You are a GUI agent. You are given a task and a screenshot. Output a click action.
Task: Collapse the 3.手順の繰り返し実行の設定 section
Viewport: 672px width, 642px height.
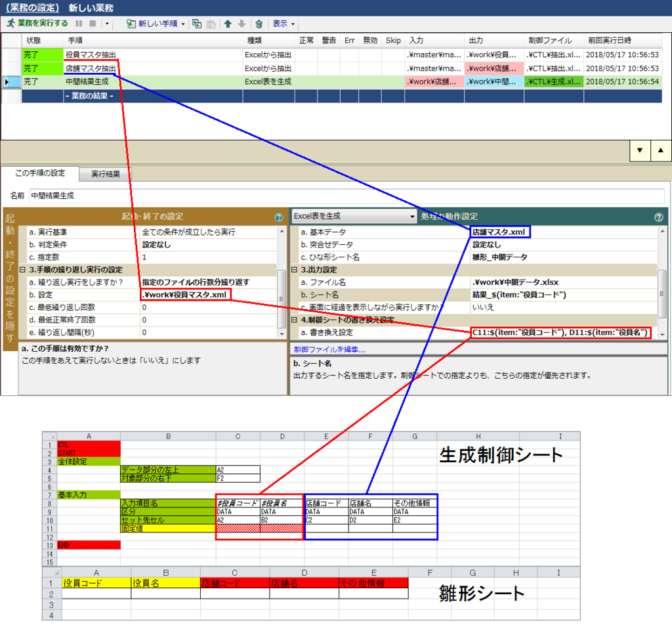pos(22,270)
